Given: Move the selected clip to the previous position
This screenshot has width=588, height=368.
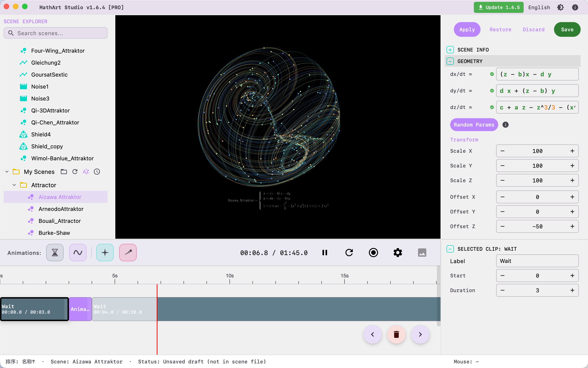Looking at the screenshot, I should click(373, 334).
